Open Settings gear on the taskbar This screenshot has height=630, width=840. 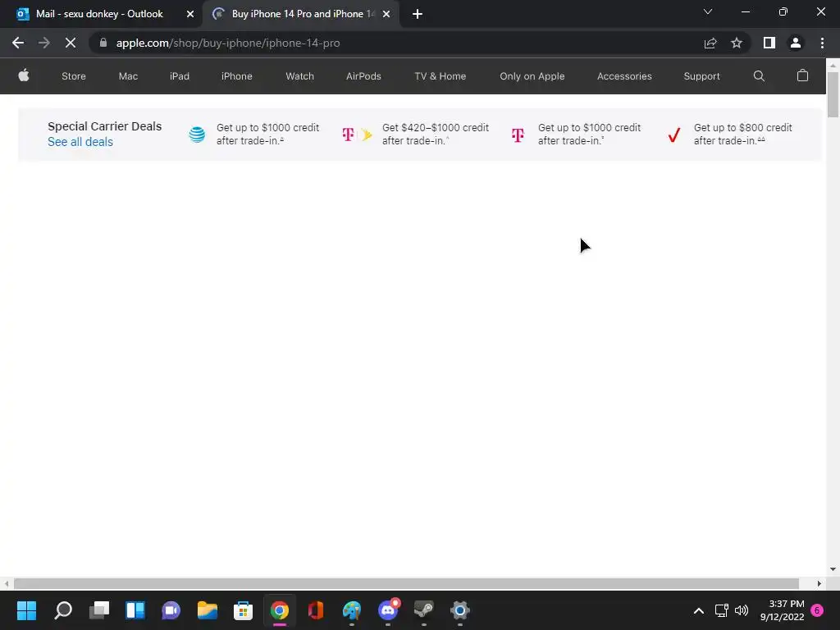point(459,610)
